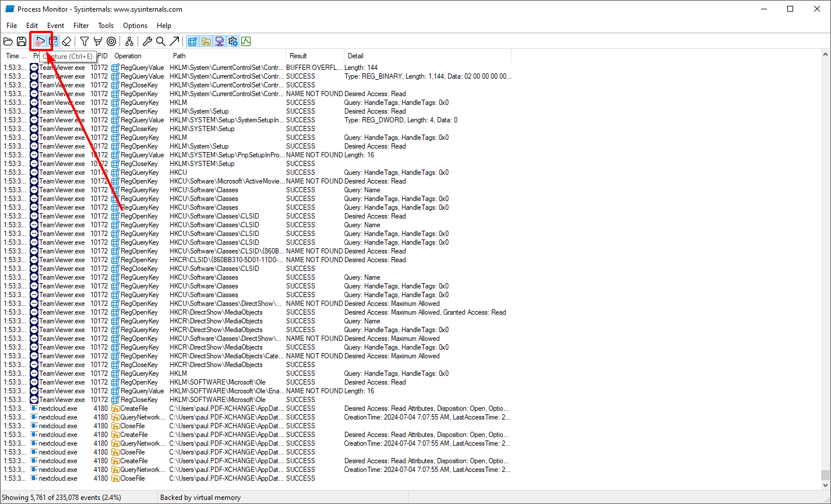Enable the Autoscroll toolbar icon
The height and width of the screenshot is (504, 831).
(52, 41)
